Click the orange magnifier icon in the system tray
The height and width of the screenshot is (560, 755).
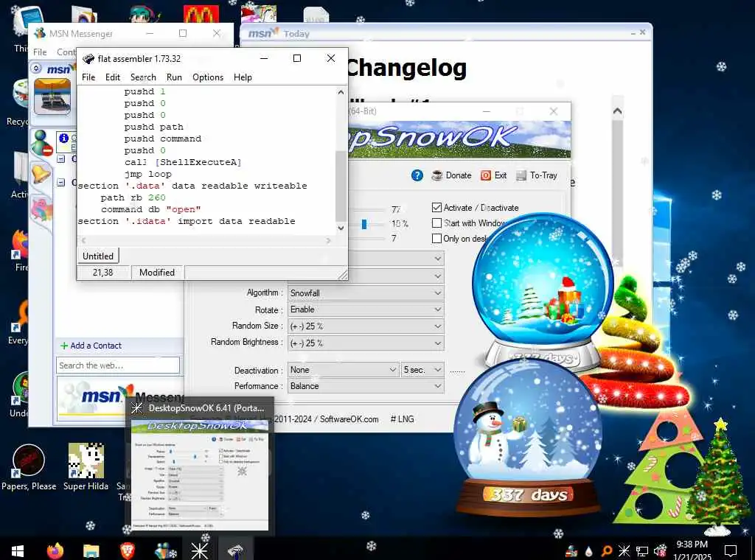607,551
